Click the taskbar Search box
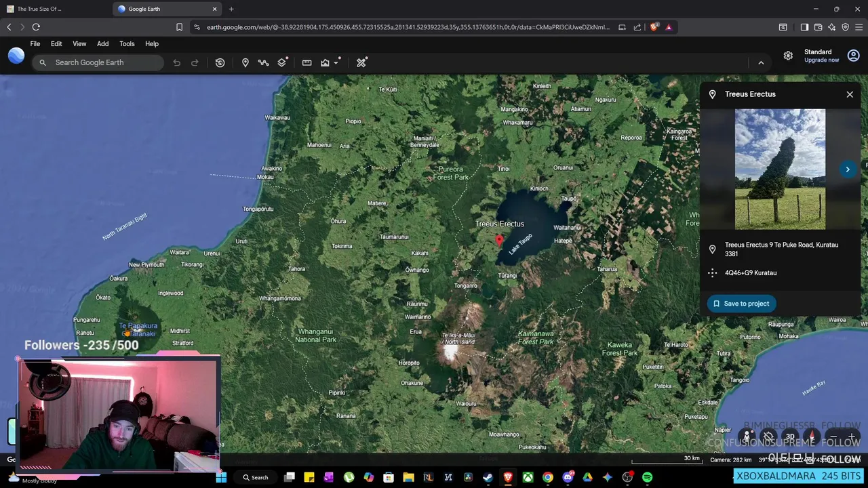The width and height of the screenshot is (868, 488). pos(256,477)
